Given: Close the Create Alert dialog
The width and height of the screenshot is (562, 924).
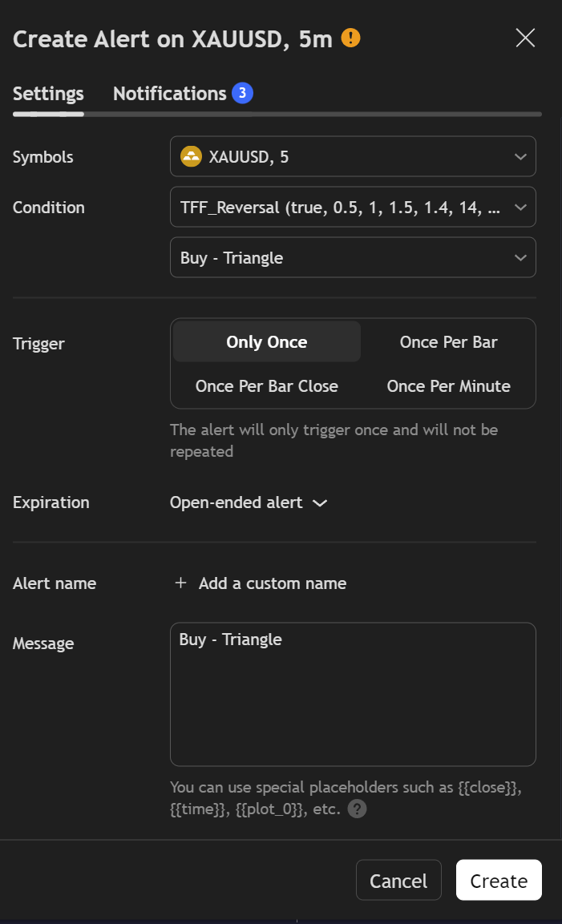Looking at the screenshot, I should (525, 38).
